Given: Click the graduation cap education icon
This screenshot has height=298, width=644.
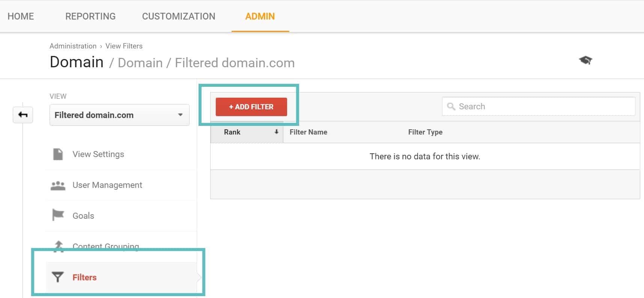Looking at the screenshot, I should coord(585,60).
